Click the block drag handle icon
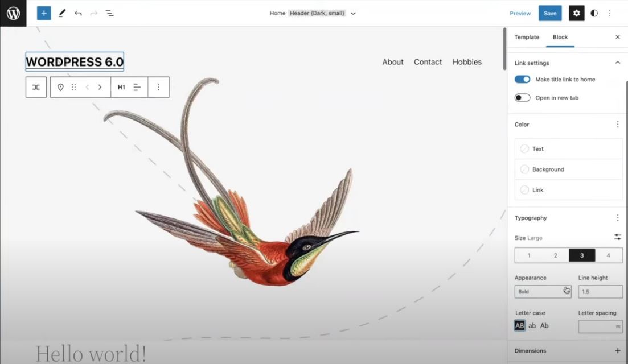 (x=73, y=87)
